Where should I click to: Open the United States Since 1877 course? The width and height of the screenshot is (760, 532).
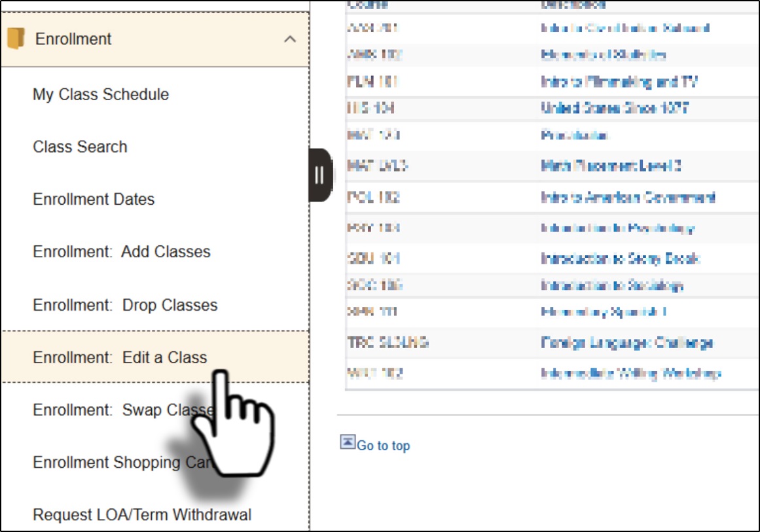[x=614, y=108]
